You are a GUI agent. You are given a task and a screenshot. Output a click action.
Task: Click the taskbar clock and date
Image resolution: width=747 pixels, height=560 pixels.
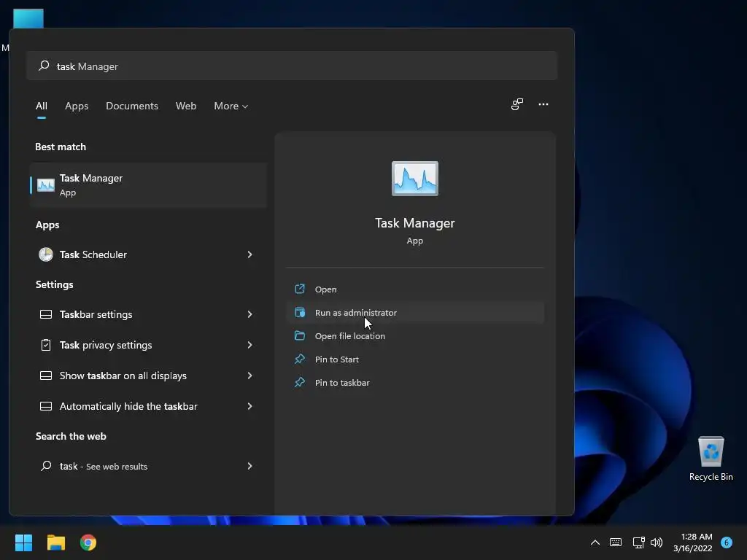point(693,542)
